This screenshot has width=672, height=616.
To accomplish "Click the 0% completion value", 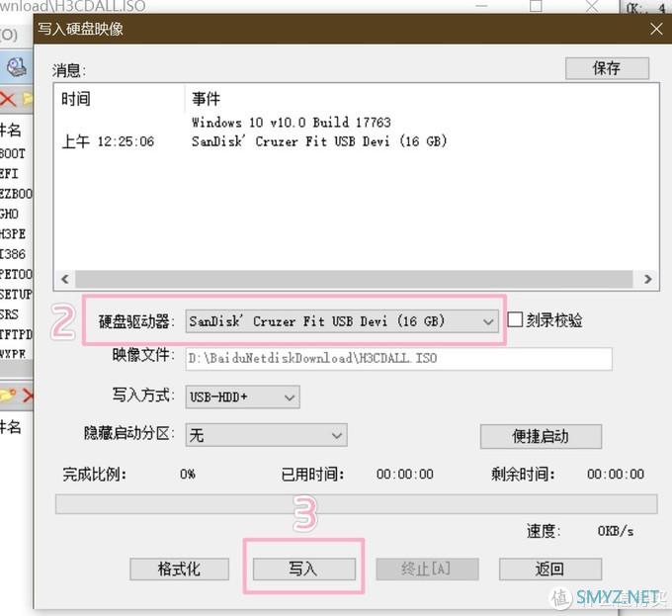I will coord(188,474).
